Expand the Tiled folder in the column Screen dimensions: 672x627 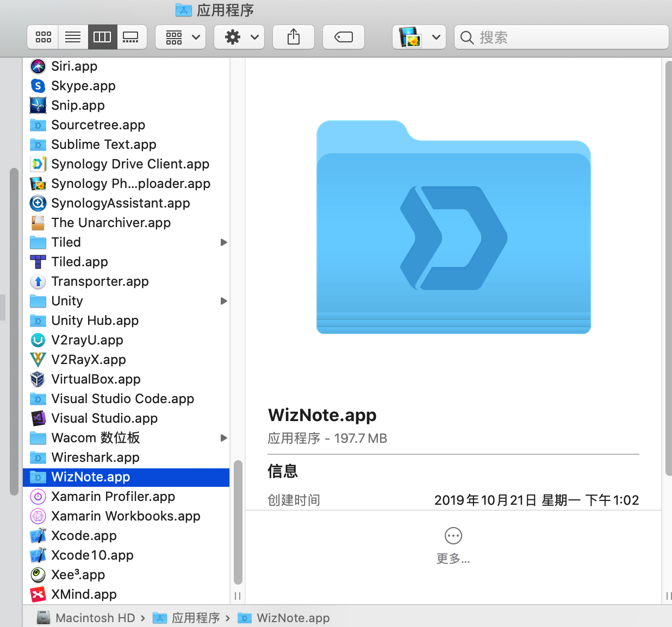tap(224, 242)
